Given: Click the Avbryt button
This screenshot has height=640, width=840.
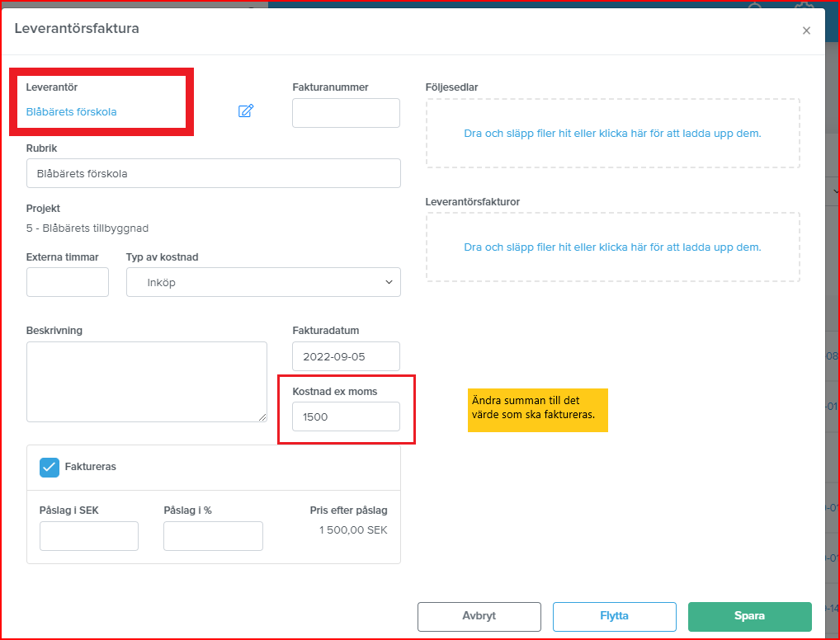Looking at the screenshot, I should [x=479, y=616].
